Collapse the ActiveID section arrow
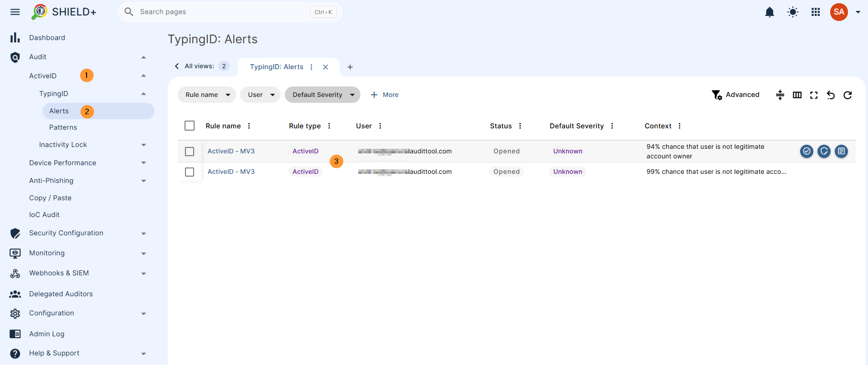 click(144, 76)
